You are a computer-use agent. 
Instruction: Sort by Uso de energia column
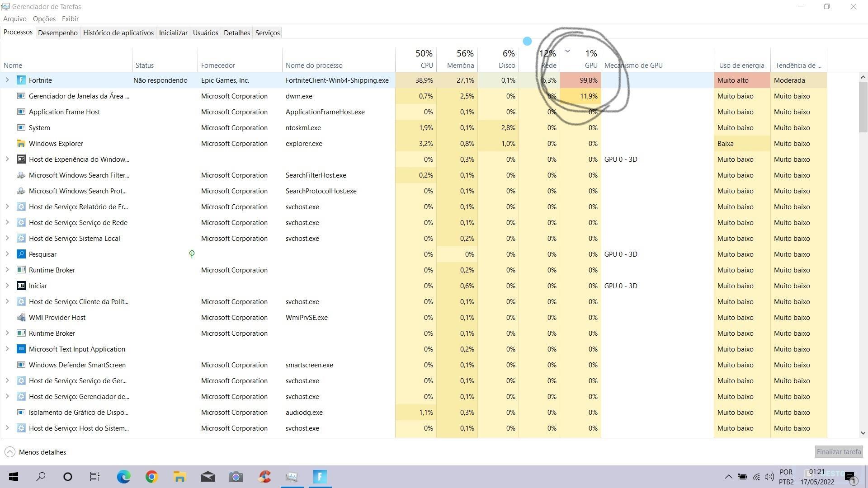742,60
